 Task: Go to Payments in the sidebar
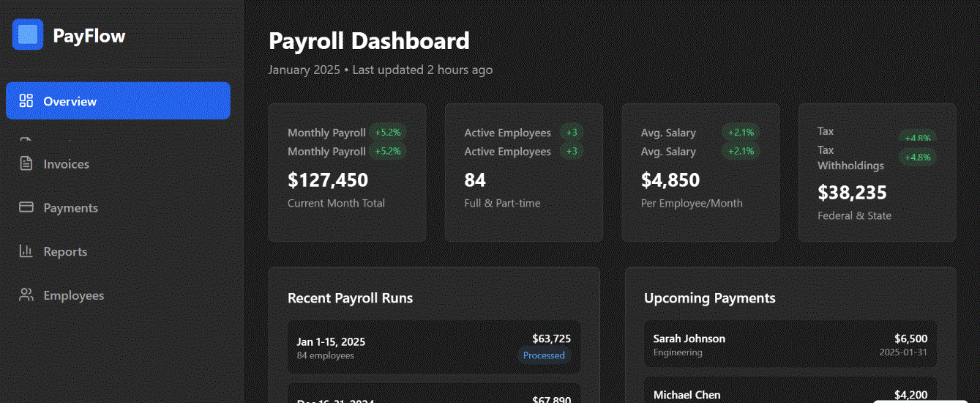70,208
